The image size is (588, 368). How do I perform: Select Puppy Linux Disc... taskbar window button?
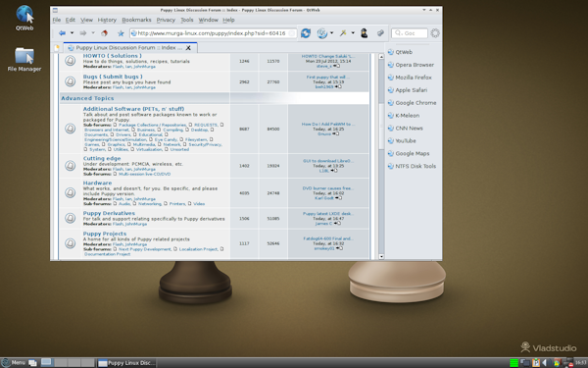[x=126, y=363]
